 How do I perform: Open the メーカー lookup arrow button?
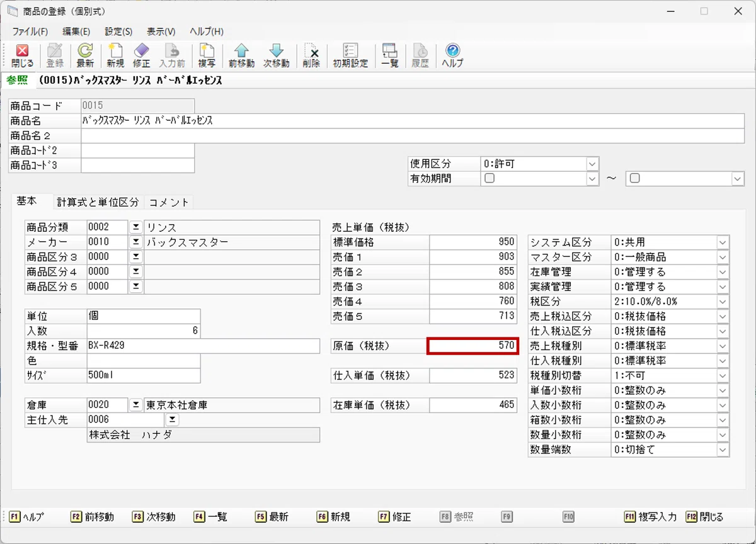tap(136, 242)
